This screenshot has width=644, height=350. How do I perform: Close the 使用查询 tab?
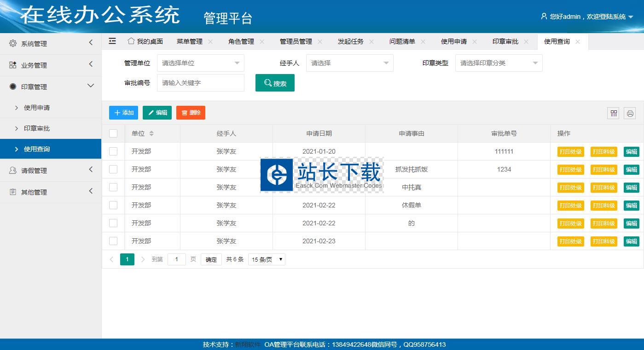pyautogui.click(x=578, y=41)
